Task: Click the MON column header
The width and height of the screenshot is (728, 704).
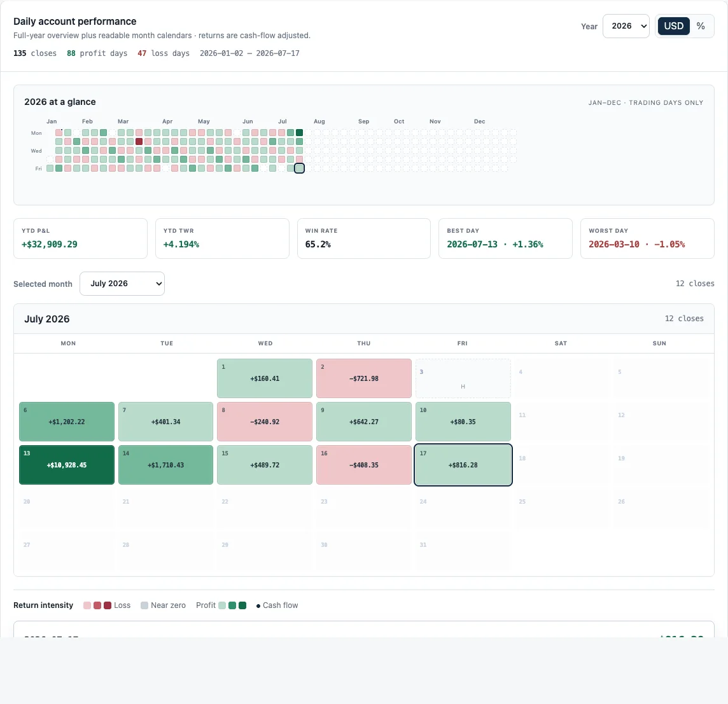Action: [x=68, y=343]
